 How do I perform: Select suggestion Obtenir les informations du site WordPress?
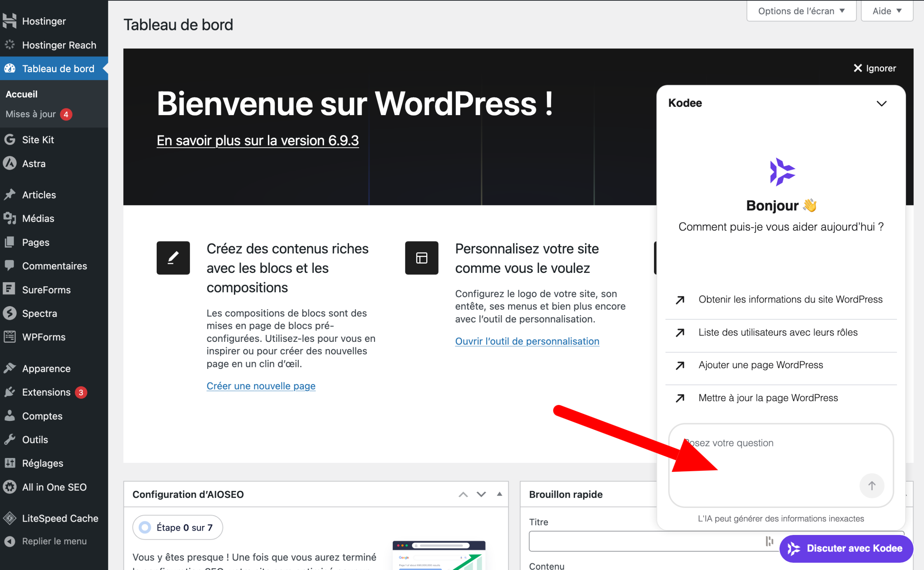point(781,299)
